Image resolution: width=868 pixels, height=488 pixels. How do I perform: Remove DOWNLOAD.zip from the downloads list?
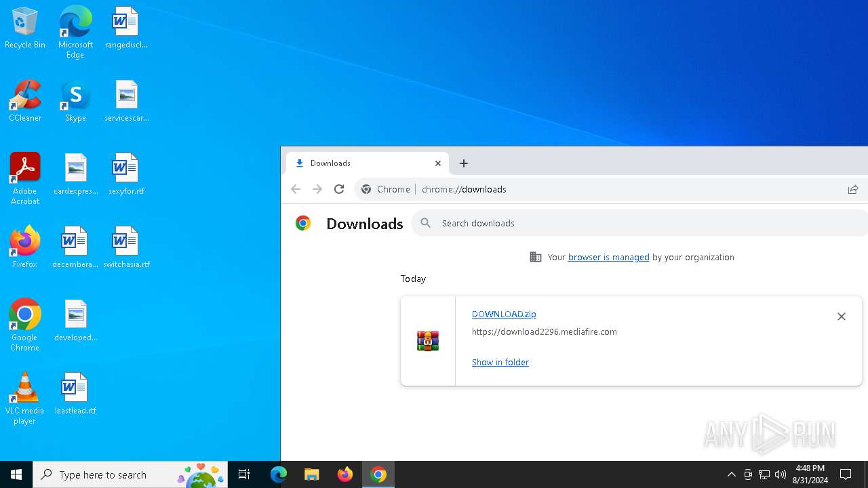842,317
